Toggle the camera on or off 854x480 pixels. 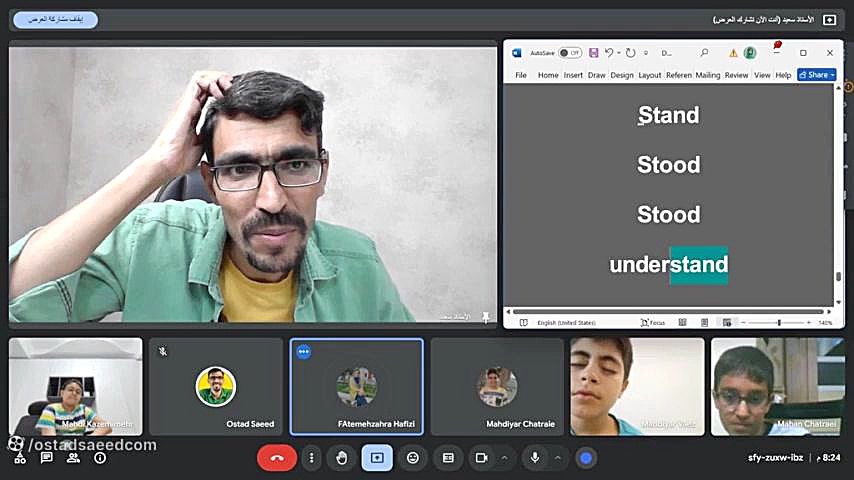coord(481,458)
